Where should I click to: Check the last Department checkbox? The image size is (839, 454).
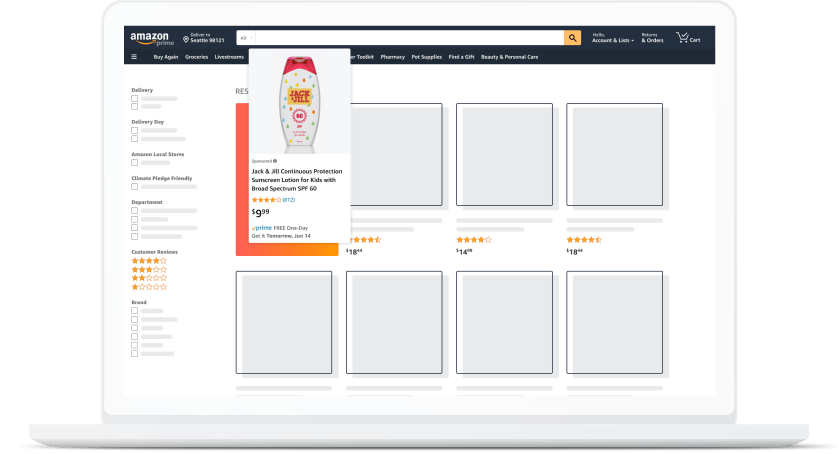point(134,236)
